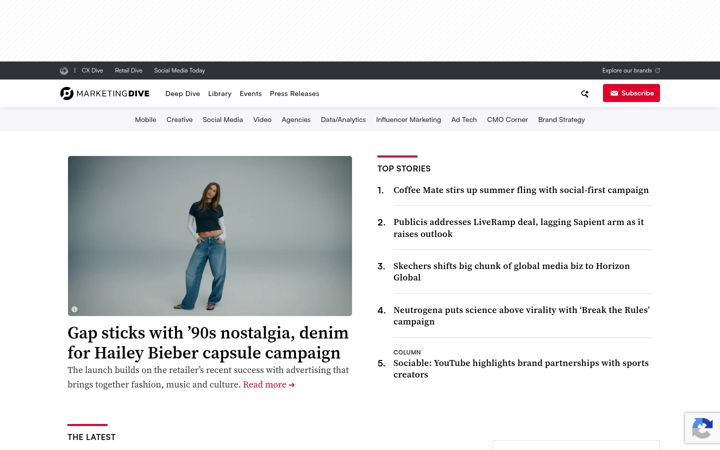Click the reCAPTCHA badge icon
The image size is (720, 450).
(x=702, y=428)
